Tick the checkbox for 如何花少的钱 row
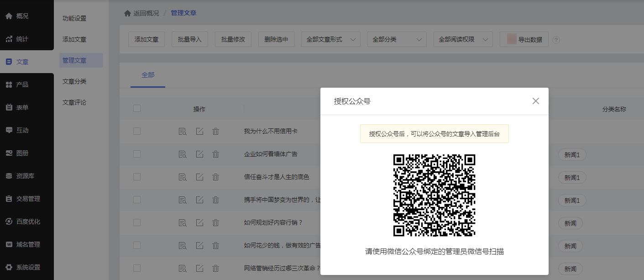This screenshot has width=644, height=280. click(137, 245)
